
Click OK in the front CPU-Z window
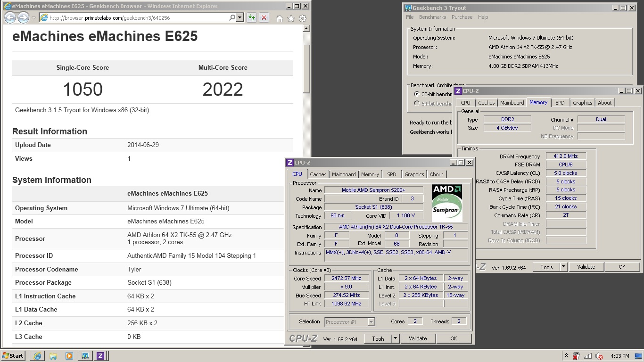coord(454,338)
